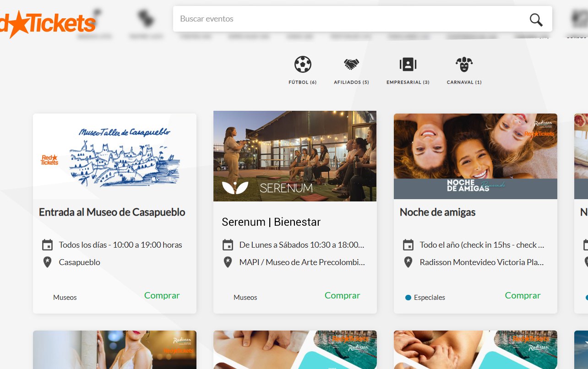Open the Serenum | Bienestar title
The image size is (588, 369).
pyautogui.click(x=271, y=222)
